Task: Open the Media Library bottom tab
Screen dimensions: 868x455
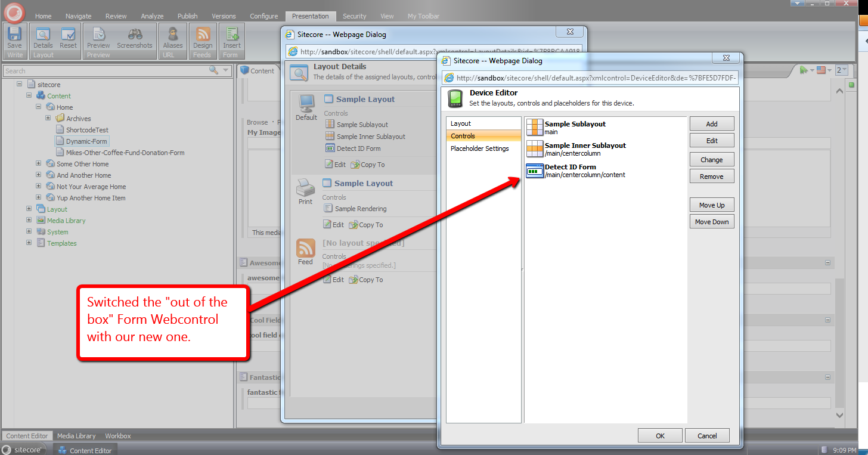Action: coord(76,436)
